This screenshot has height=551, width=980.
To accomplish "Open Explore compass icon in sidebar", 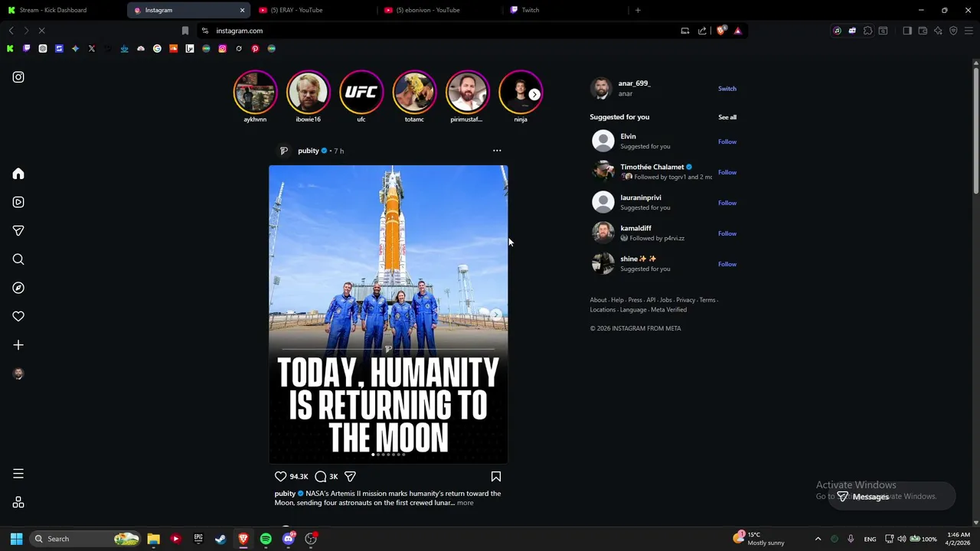I will 18,288.
